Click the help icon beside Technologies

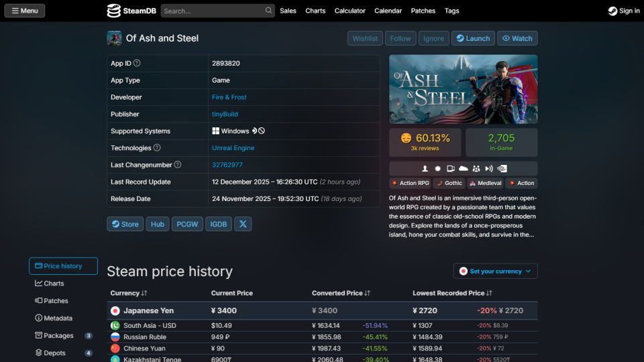coord(157,147)
